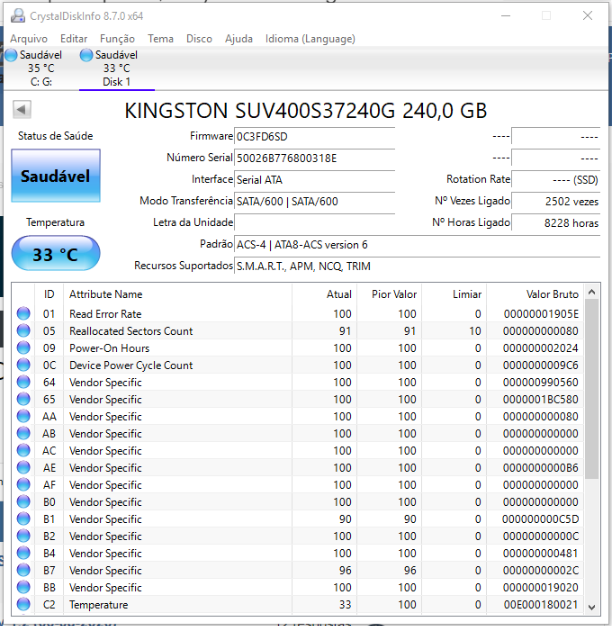Open the Ajuda menu
This screenshot has width=612, height=626.
click(x=239, y=39)
